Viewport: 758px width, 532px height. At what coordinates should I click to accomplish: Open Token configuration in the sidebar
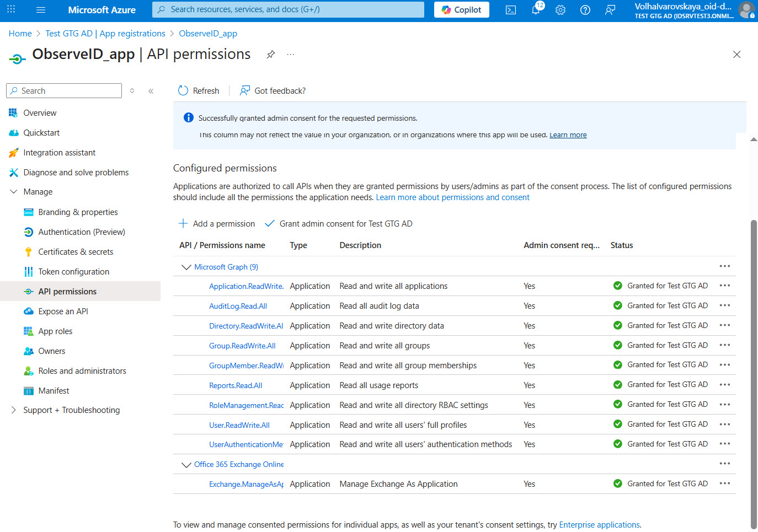pyautogui.click(x=74, y=271)
